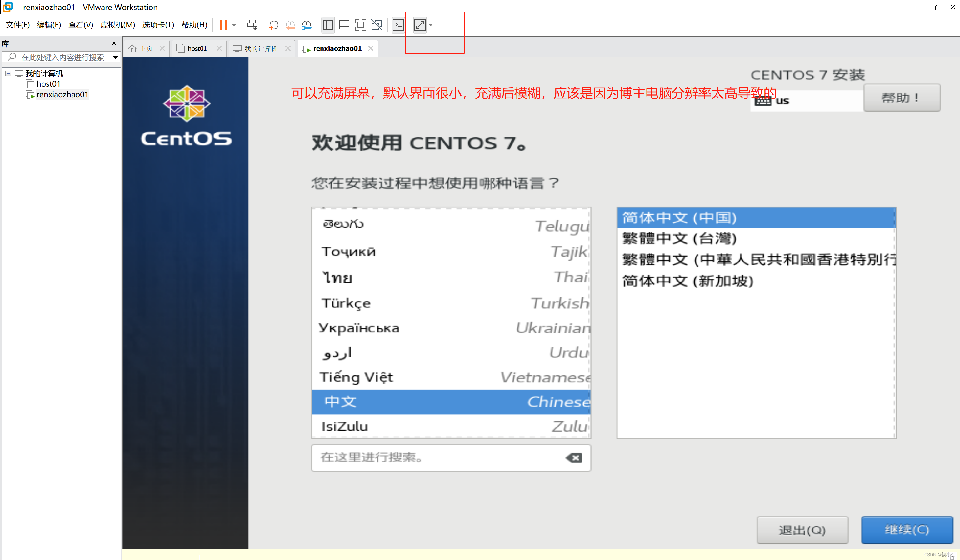
Task: Enter full screen mode
Action: point(360,25)
